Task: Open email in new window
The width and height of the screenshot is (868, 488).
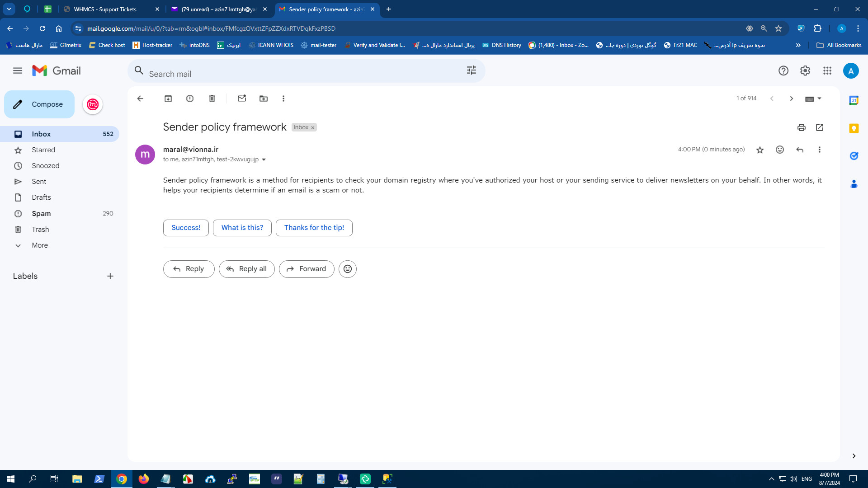Action: (820, 127)
